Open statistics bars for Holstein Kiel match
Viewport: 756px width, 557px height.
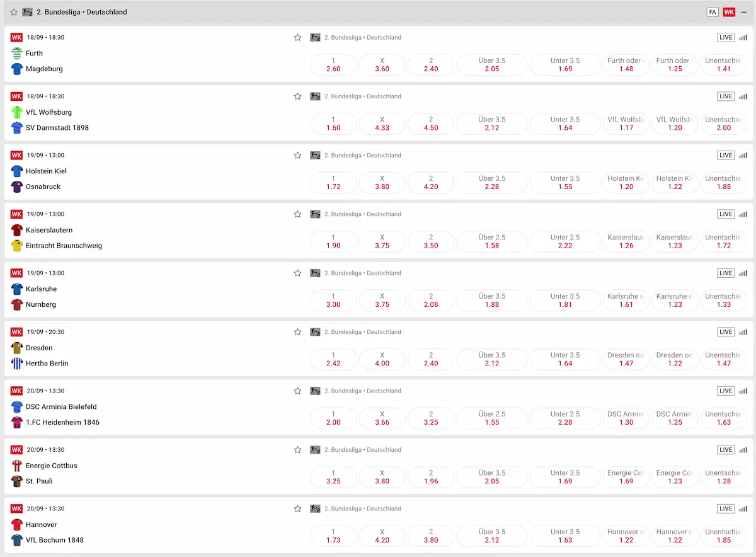click(x=743, y=156)
